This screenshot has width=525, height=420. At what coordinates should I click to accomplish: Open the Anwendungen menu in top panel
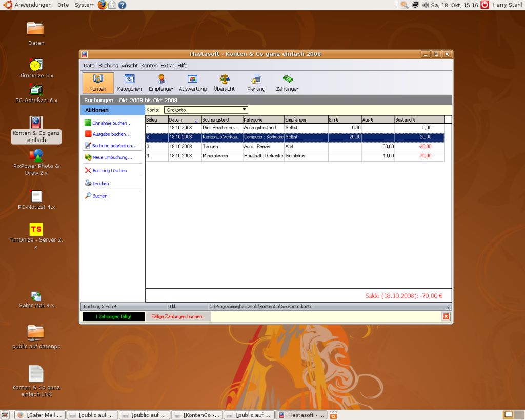click(x=33, y=5)
